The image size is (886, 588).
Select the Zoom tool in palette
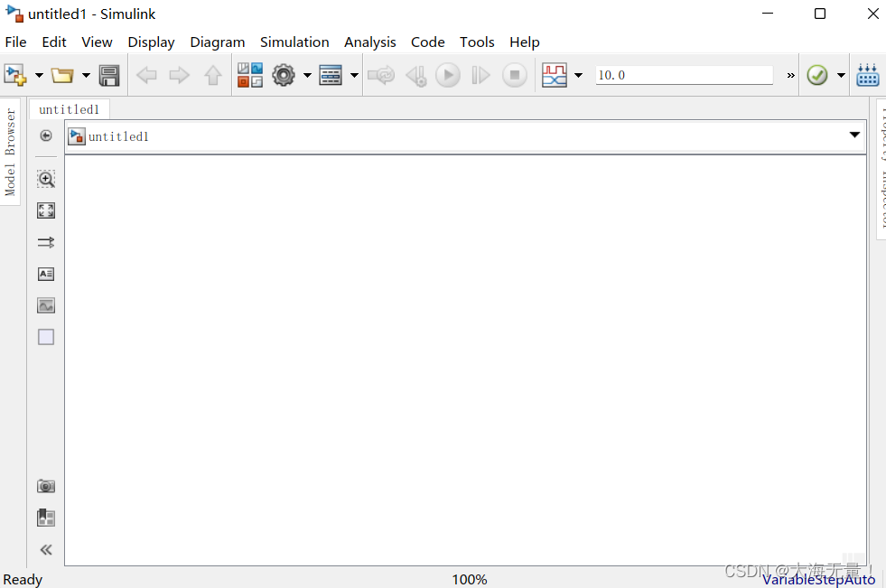click(46, 179)
